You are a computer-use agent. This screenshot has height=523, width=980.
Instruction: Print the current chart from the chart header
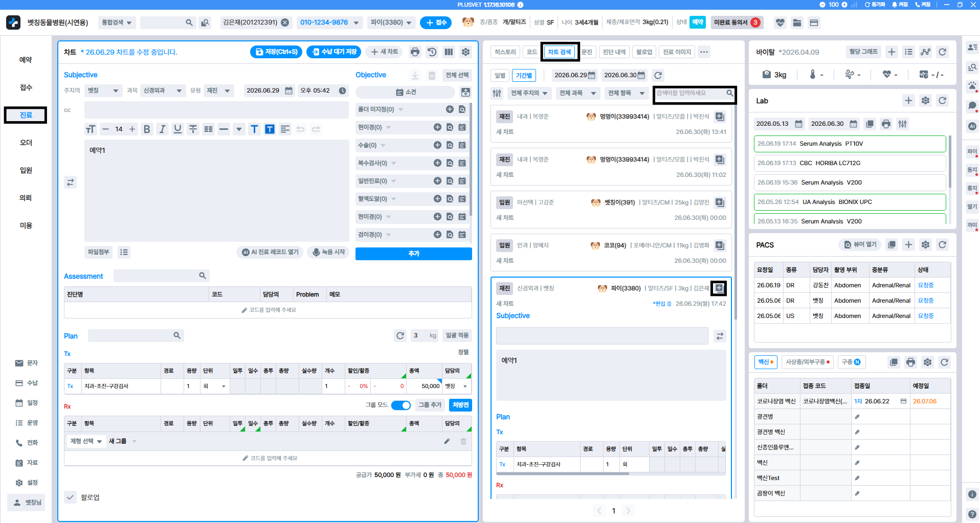coord(415,52)
